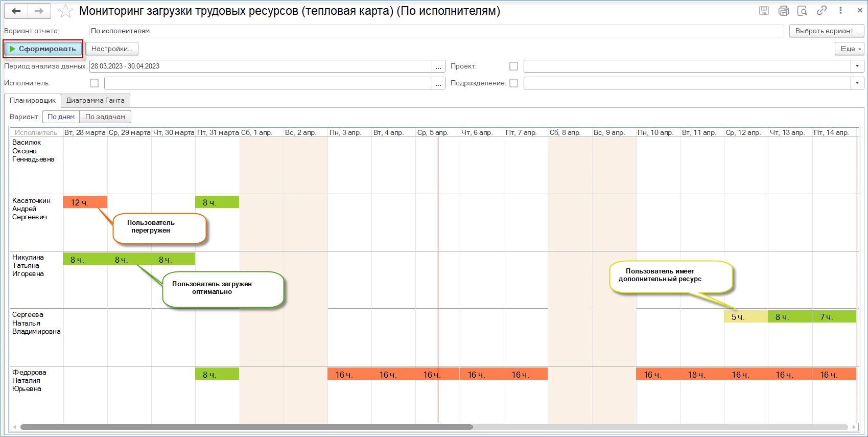The width and height of the screenshot is (868, 437).
Task: Expand the Проект dropdown list
Action: [857, 66]
